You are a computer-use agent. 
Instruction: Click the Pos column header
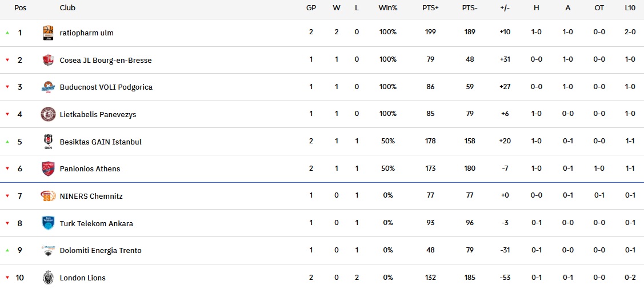point(20,8)
